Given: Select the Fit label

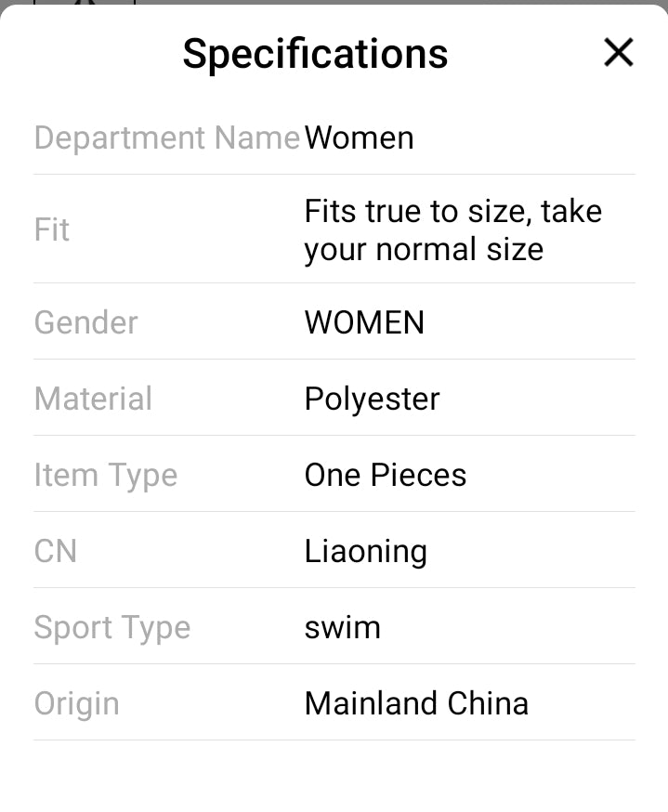Looking at the screenshot, I should tap(52, 229).
